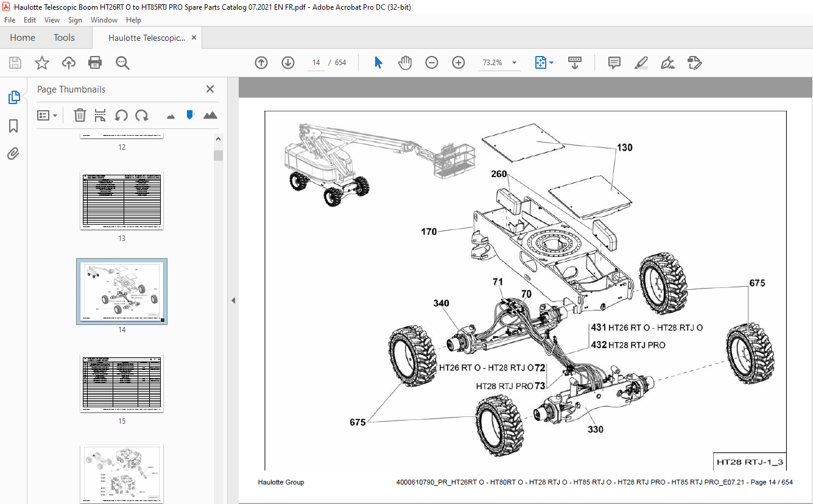Add bookmark star icon in toolbar

pos(41,63)
